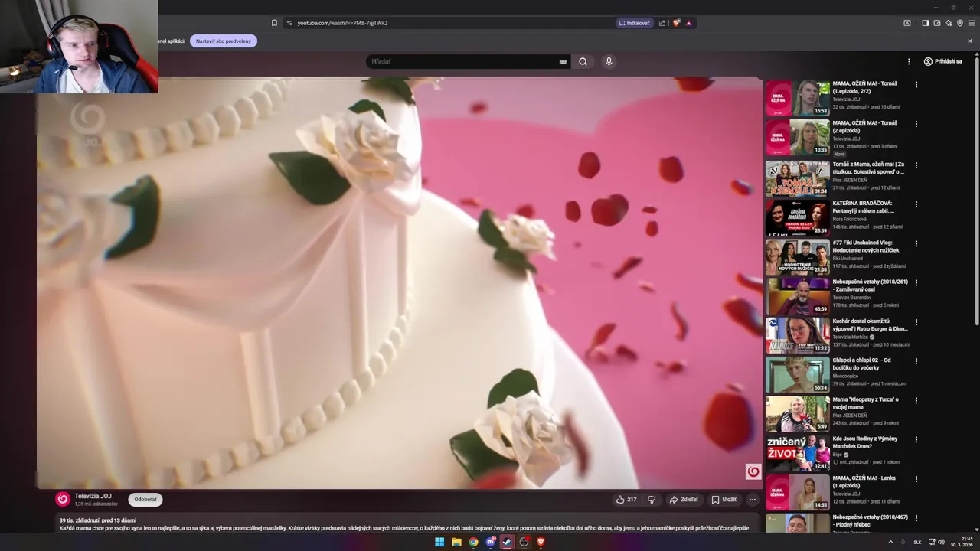This screenshot has height=551, width=980.
Task: Click the Zdieľať share button
Action: tap(684, 500)
